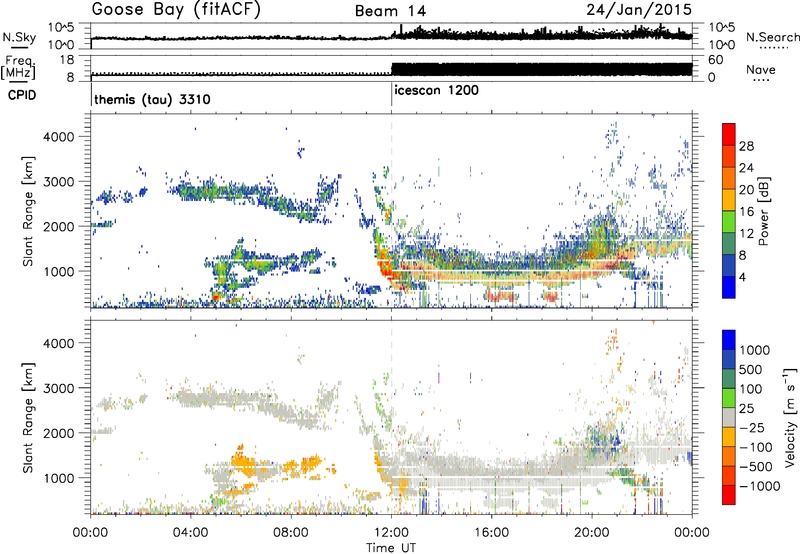Screen dimensions: 800x554
Task: Click the '16' power colorbar tick
Action: click(746, 212)
